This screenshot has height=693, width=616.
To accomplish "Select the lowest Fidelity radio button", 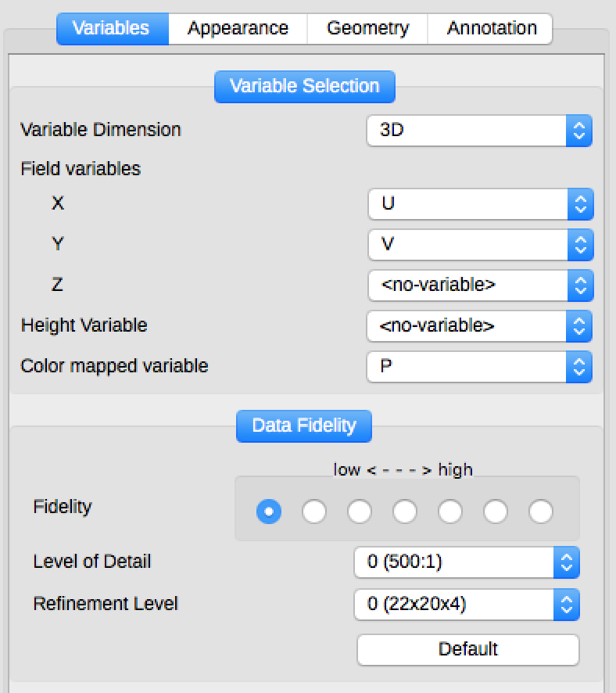I will [269, 512].
